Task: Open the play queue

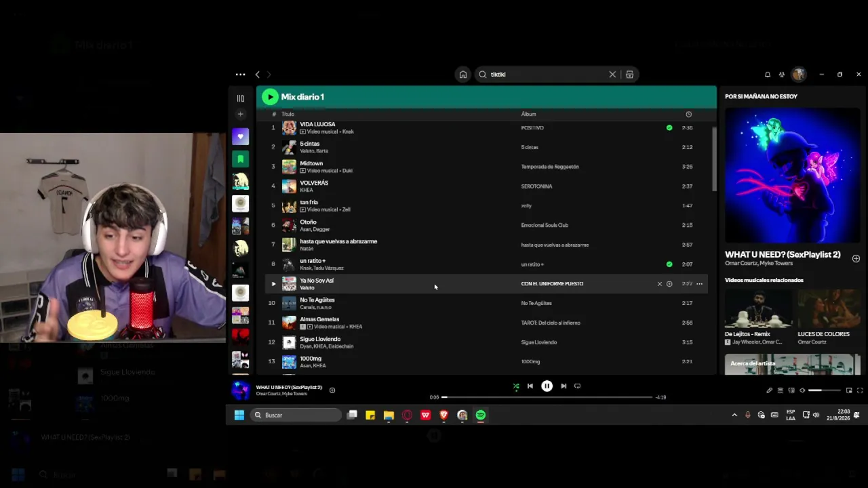Action: (781, 390)
